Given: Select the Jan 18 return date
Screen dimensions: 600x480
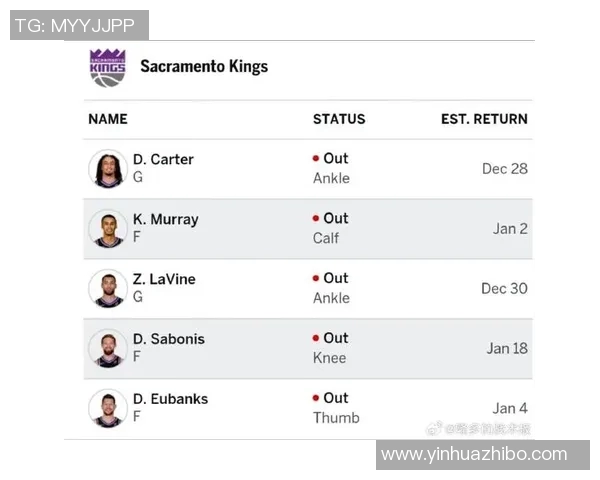Looking at the screenshot, I should (507, 348).
